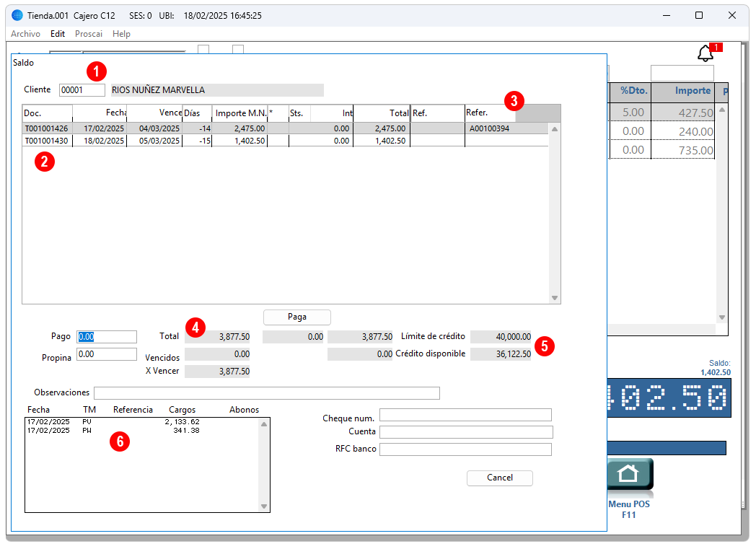Click into the Propina field
This screenshot has height=549, width=756.
coord(107,354)
